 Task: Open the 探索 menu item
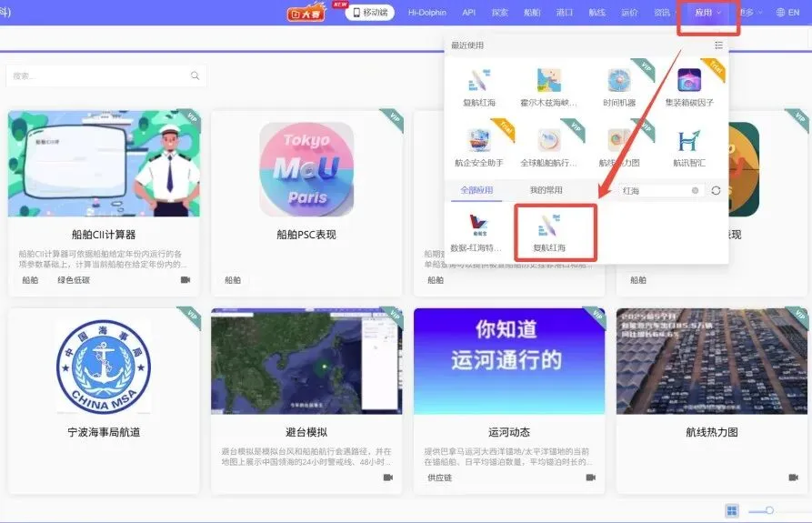pos(500,13)
